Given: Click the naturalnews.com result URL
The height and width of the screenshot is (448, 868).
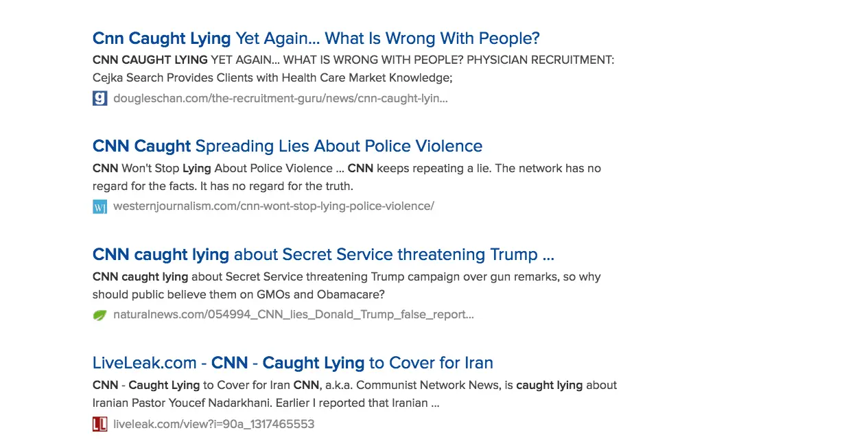Looking at the screenshot, I should [293, 314].
